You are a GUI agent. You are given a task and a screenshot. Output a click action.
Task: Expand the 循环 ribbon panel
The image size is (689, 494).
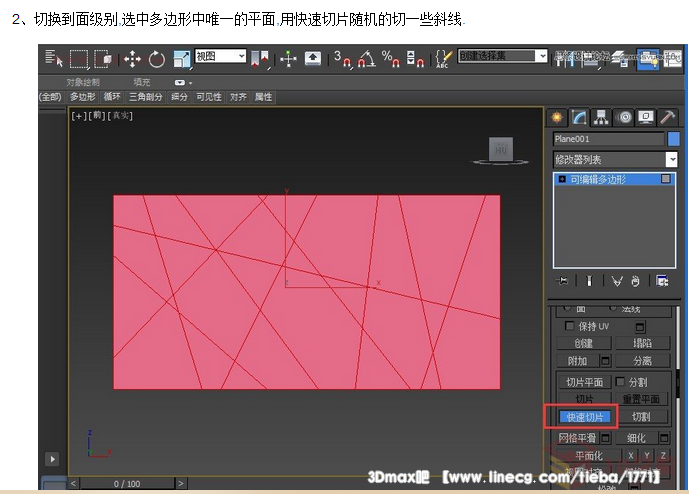coord(112,97)
